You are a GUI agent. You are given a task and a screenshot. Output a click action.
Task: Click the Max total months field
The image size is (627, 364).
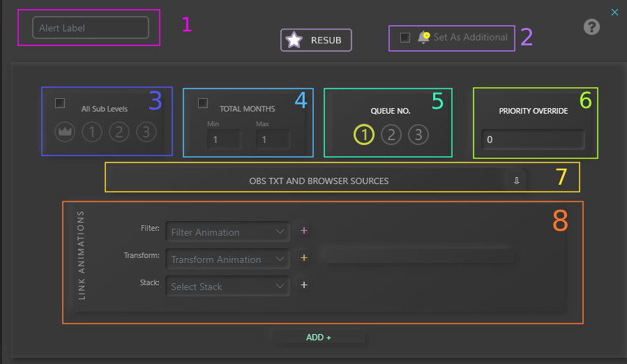coord(272,139)
